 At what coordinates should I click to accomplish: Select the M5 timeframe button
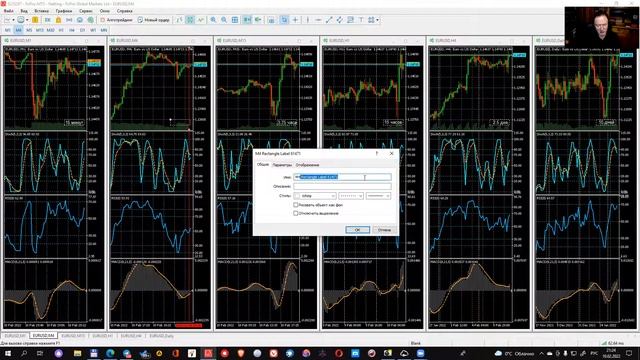pyautogui.click(x=29, y=30)
